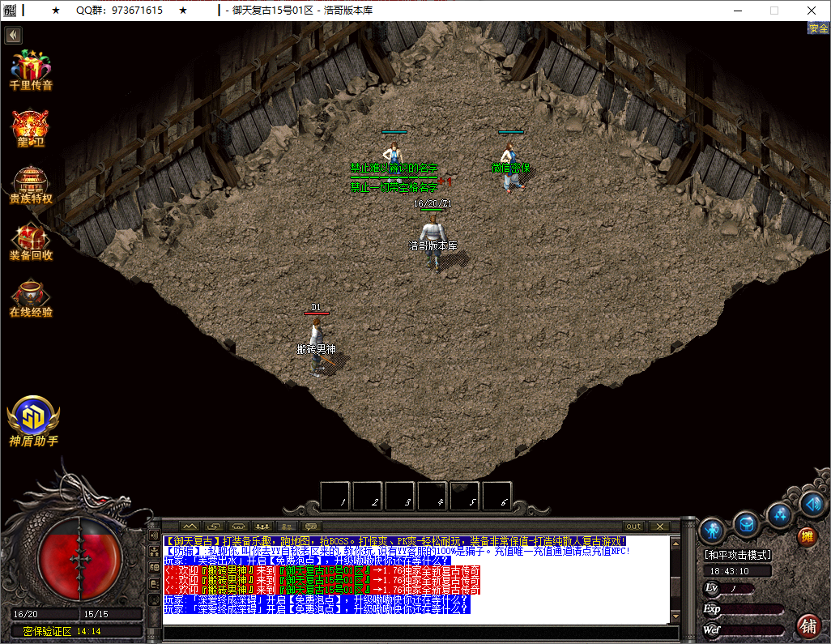Click the out button above the chat
Screen dimensions: 831x644
[x=634, y=527]
